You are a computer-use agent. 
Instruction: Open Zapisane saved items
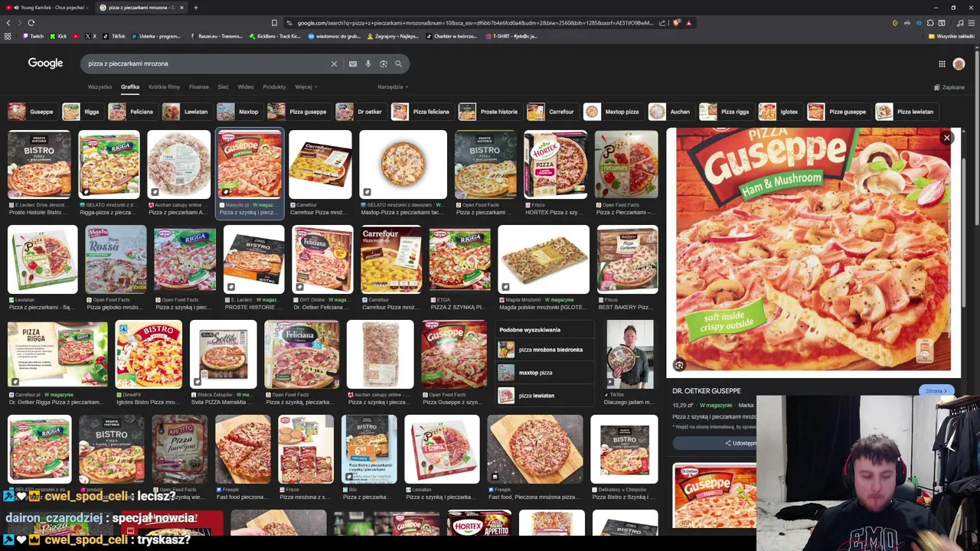coord(949,87)
